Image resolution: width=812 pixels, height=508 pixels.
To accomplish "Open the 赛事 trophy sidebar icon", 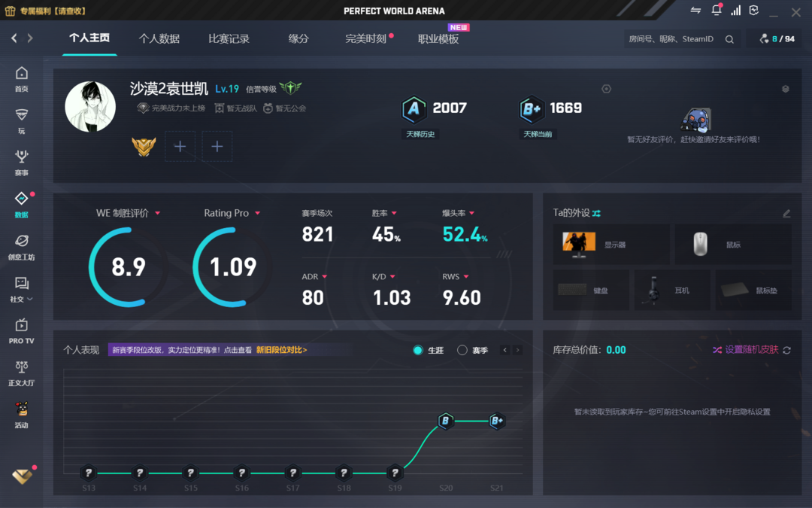I will click(21, 163).
